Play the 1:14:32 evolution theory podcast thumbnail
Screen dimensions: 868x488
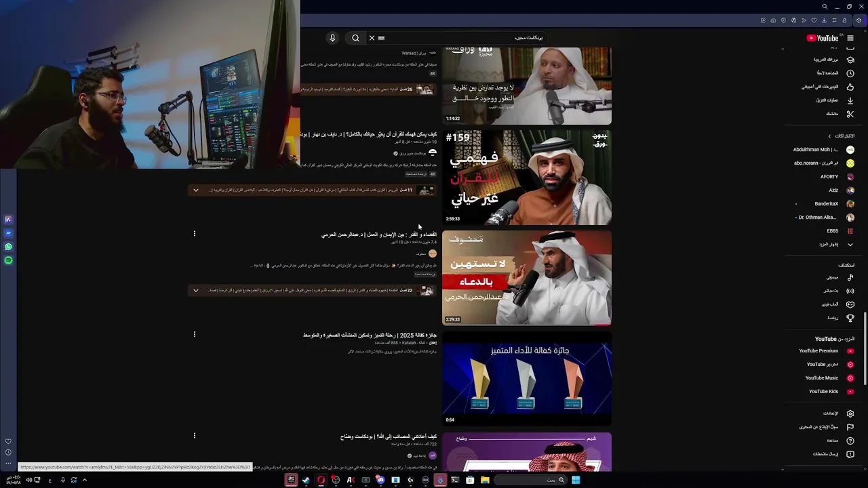[527, 85]
